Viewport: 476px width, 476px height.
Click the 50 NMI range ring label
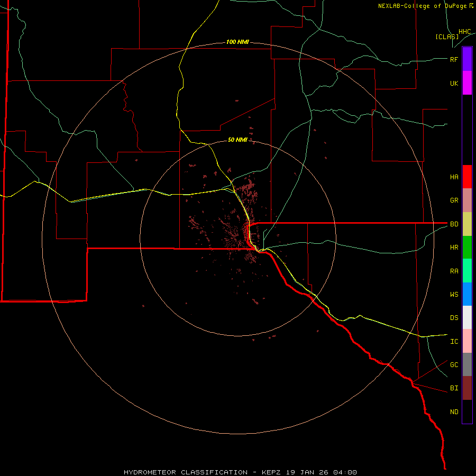coord(237,140)
